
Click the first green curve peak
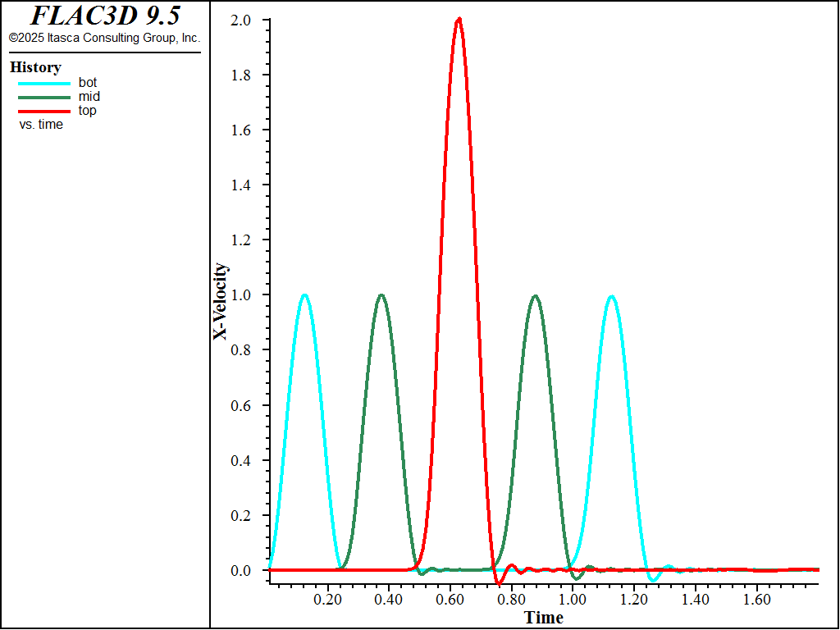tap(381, 295)
